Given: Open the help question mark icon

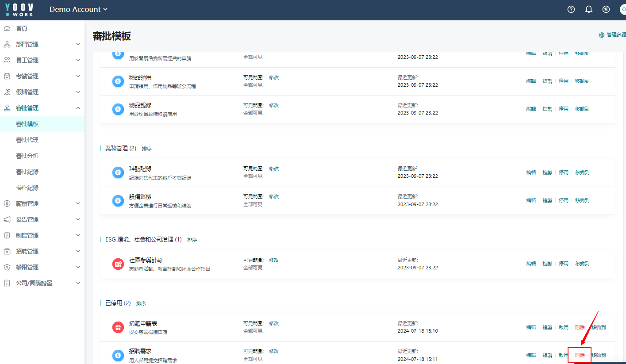Looking at the screenshot, I should pos(571,9).
